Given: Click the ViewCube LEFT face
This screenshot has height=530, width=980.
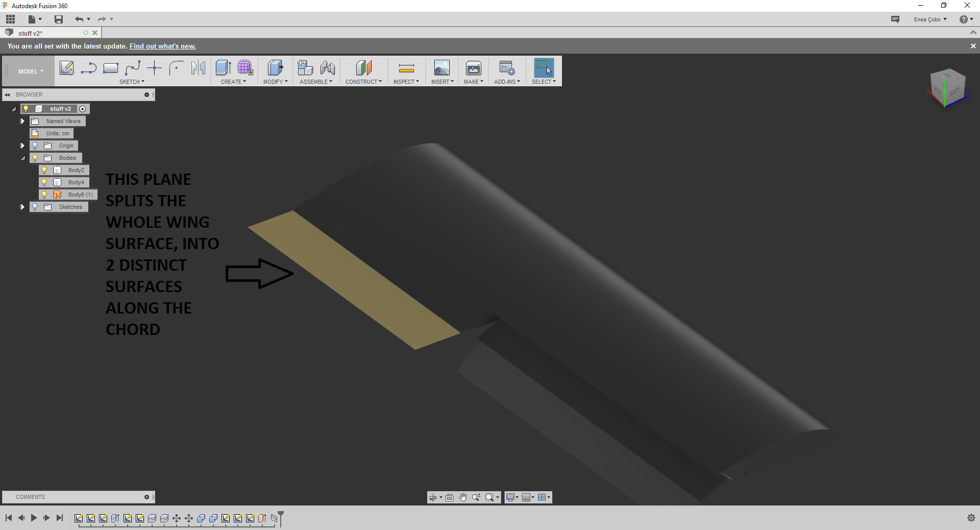Looking at the screenshot, I should 955,91.
